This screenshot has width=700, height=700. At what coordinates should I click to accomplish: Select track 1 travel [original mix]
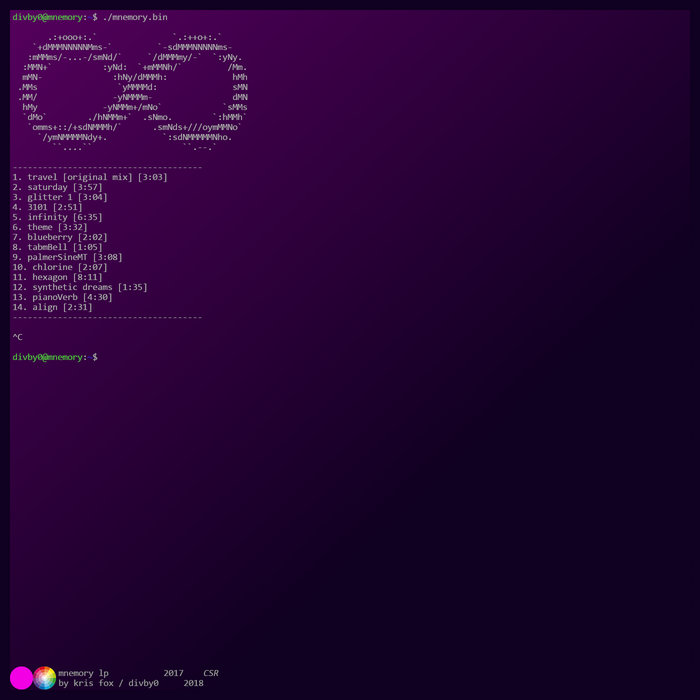pyautogui.click(x=89, y=177)
